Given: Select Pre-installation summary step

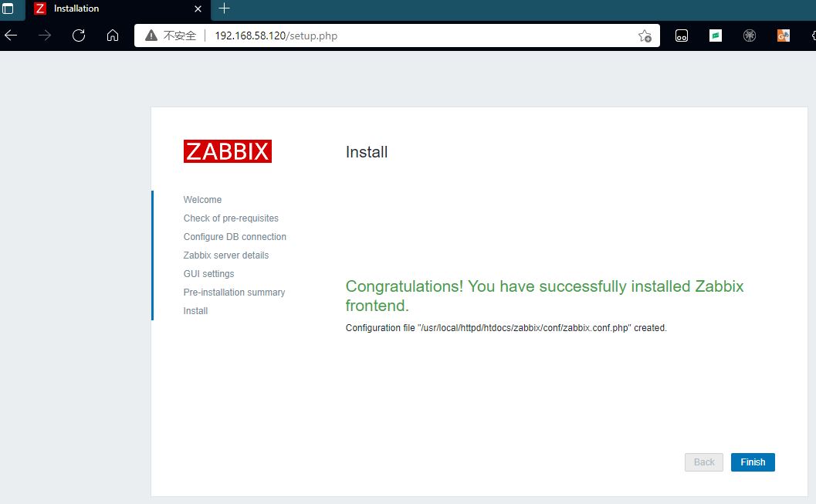Looking at the screenshot, I should pos(234,293).
